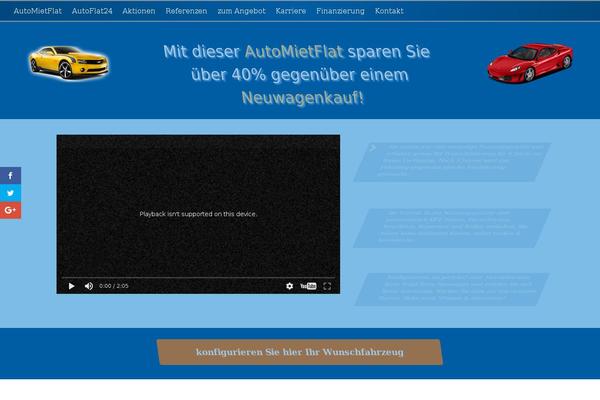The width and height of the screenshot is (600, 400).
Task: Click the Neuwagenkauf! headline text
Action: point(302,98)
